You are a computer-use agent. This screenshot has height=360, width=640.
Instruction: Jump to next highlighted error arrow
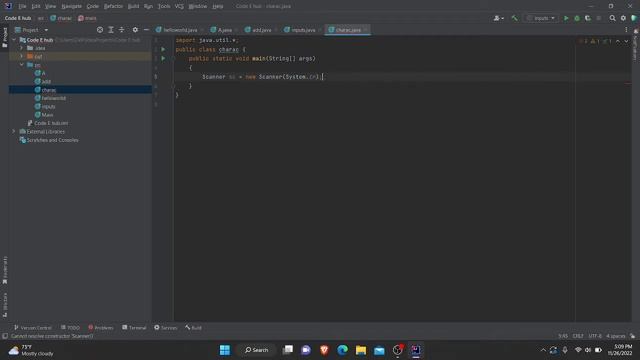[x=626, y=41]
